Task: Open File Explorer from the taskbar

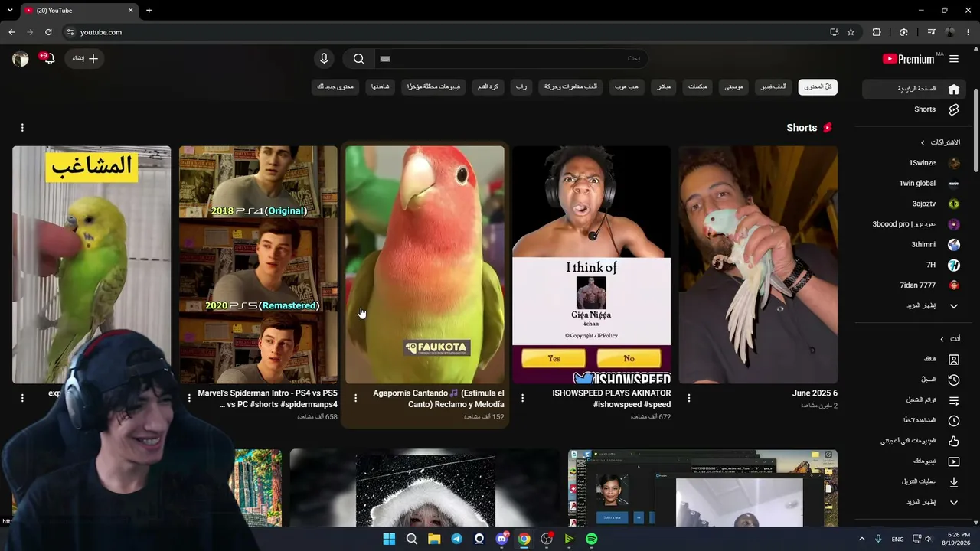Action: [x=434, y=539]
